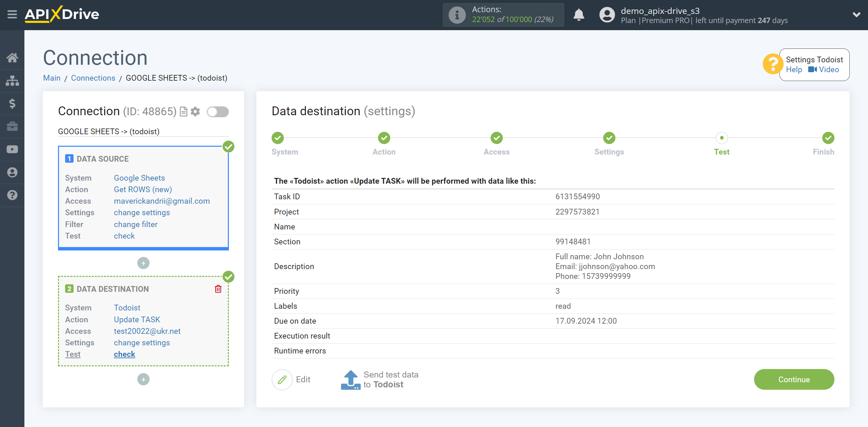This screenshot has height=427, width=868.
Task: Click the yellow help question mark icon
Action: click(773, 64)
